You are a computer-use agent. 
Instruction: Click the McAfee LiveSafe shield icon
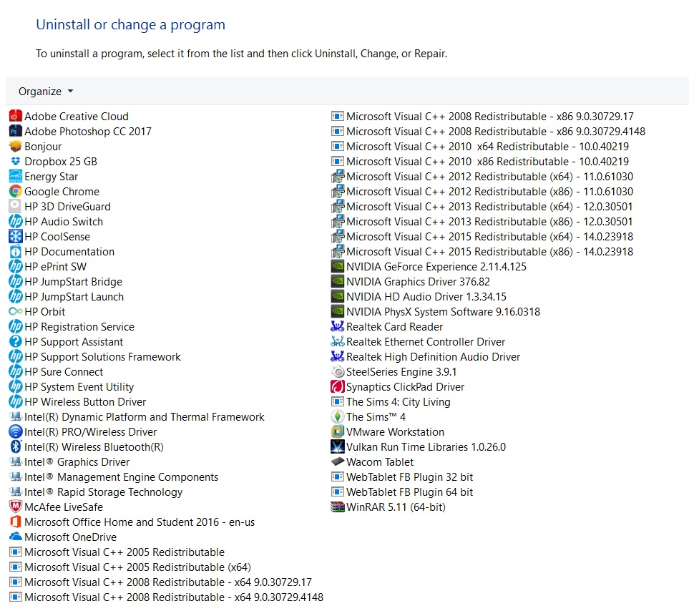coord(15,507)
